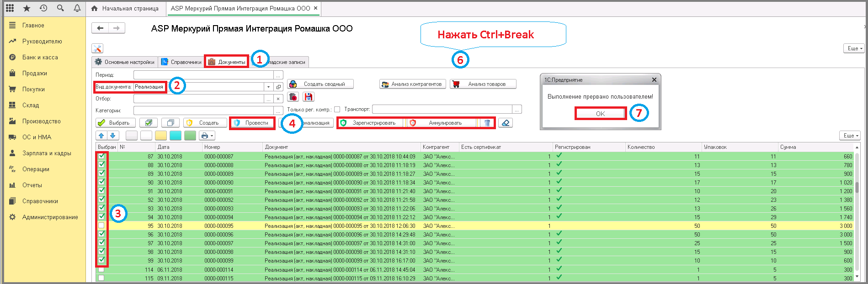This screenshot has height=284, width=868.
Task: Select document number 0000-000095 cell
Action: point(232,226)
